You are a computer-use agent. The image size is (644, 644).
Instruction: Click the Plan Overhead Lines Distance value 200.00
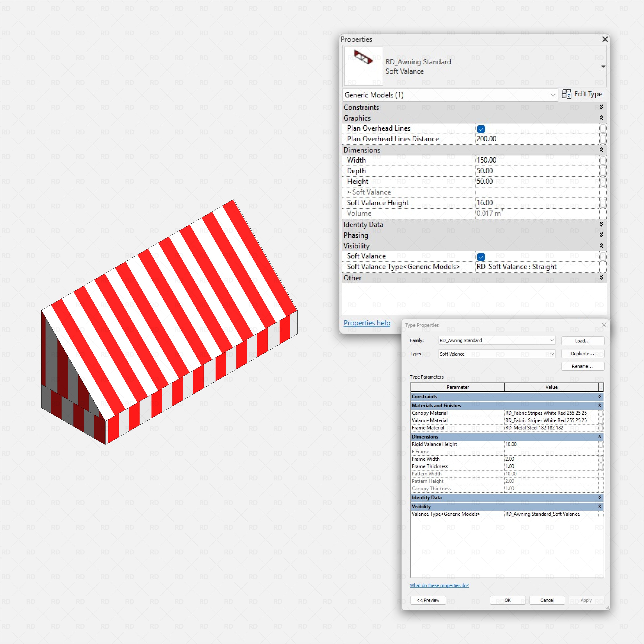tap(537, 139)
